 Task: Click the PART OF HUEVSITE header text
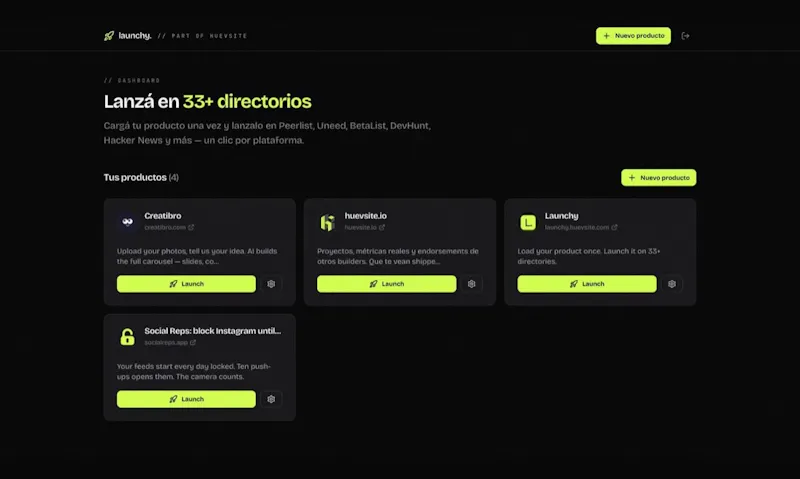[x=209, y=36]
